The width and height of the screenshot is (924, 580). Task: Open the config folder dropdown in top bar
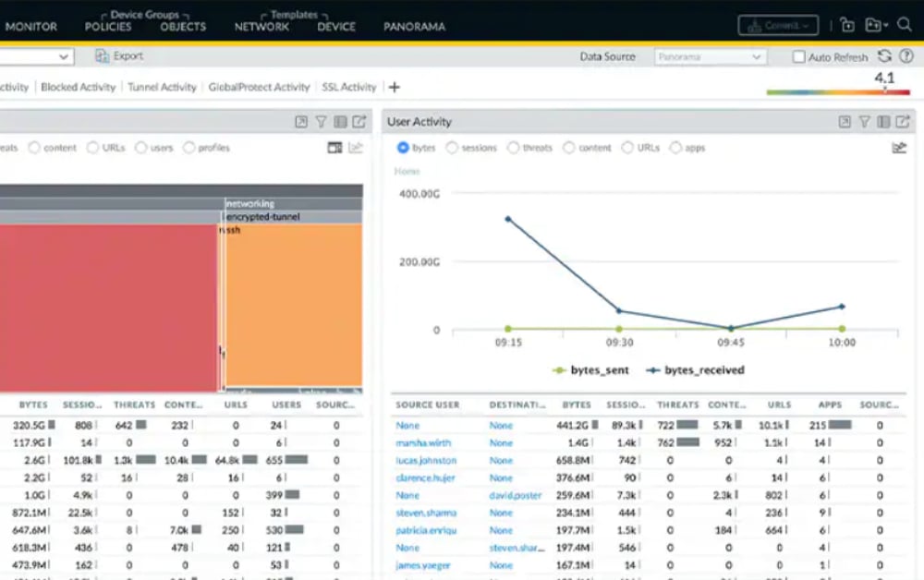876,25
